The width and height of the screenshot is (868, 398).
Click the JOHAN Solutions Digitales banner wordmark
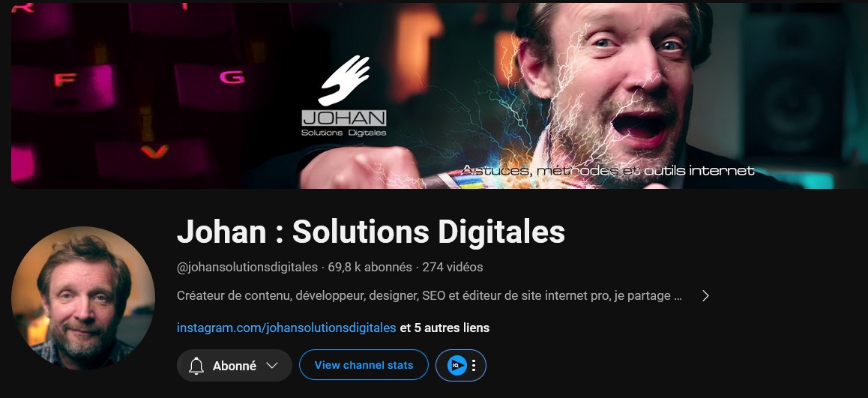click(x=344, y=123)
